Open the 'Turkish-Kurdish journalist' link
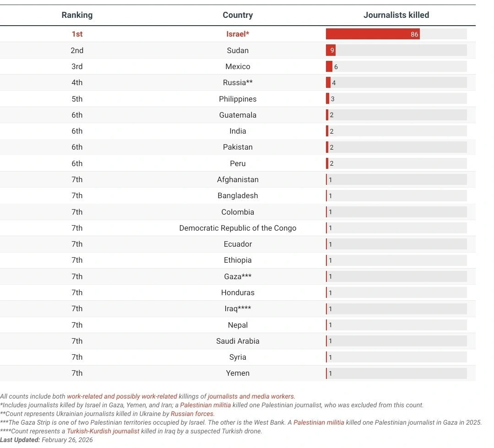The height and width of the screenshot is (448, 494). 102,431
